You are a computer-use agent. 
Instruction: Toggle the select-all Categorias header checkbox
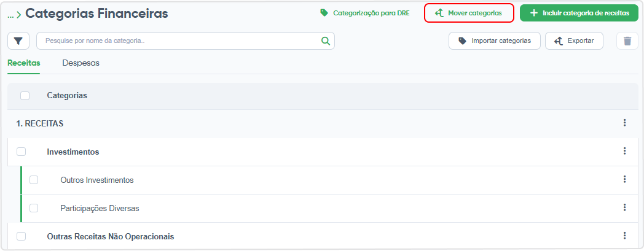click(x=25, y=96)
